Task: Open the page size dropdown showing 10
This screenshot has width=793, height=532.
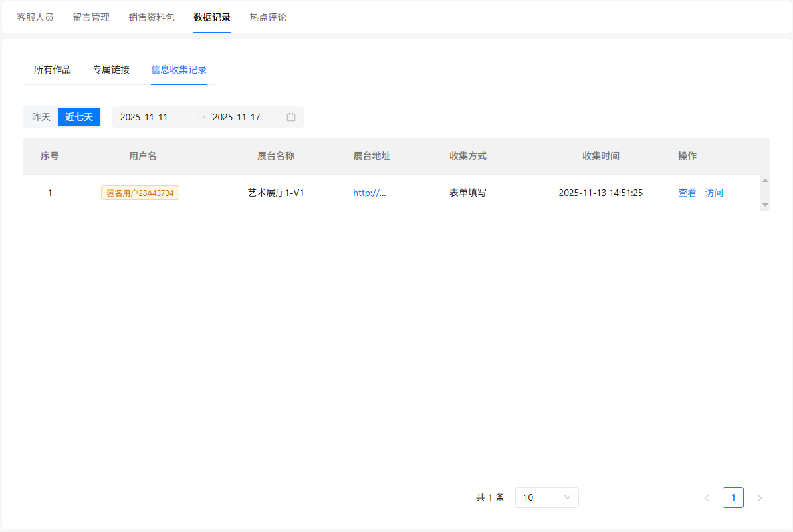Action: (x=546, y=497)
